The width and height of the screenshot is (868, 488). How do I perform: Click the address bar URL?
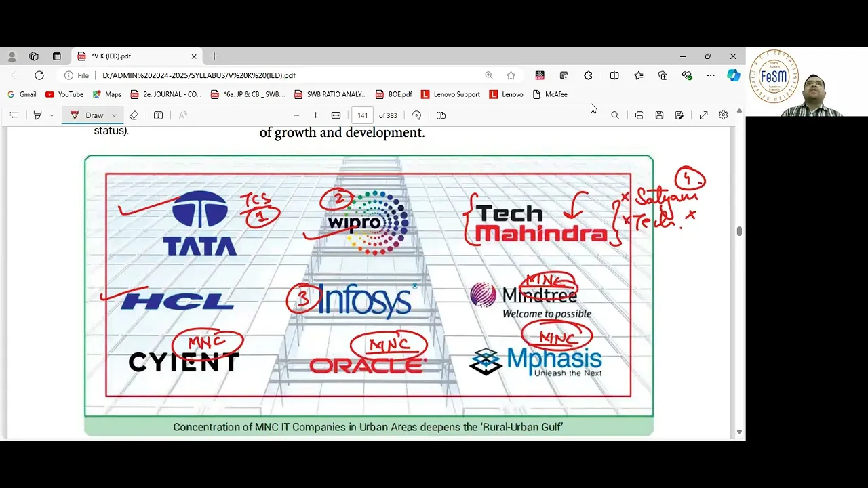[199, 75]
